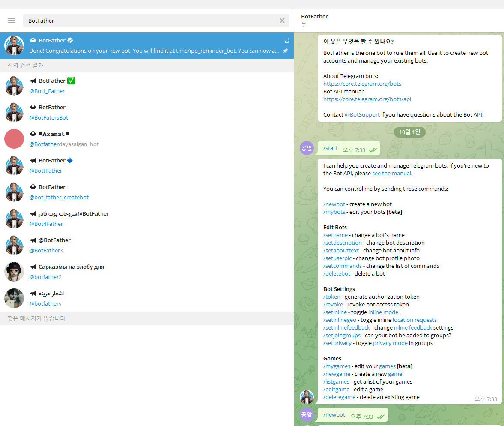Click the /setjoingroups command
Image resolution: width=504 pixels, height=426 pixels.
click(x=342, y=335)
